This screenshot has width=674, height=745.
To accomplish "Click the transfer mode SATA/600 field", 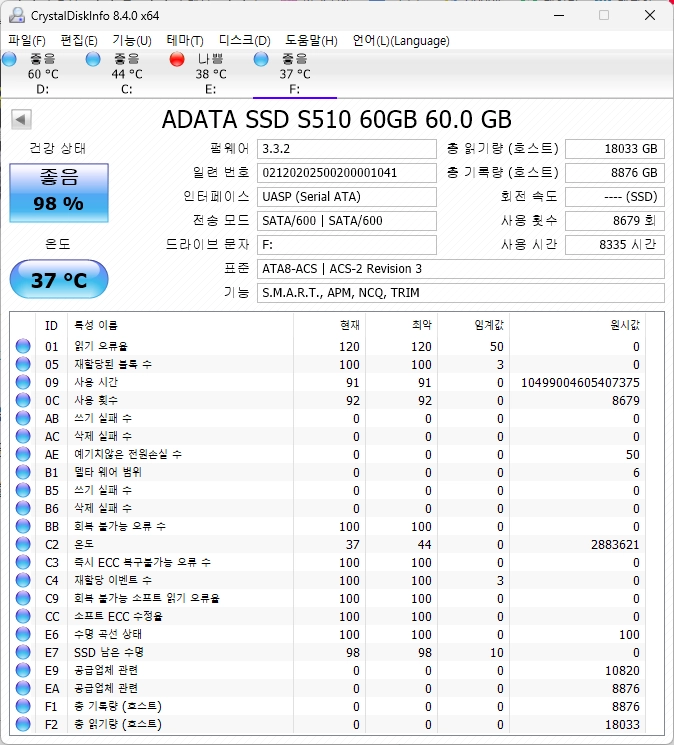I will [347, 221].
